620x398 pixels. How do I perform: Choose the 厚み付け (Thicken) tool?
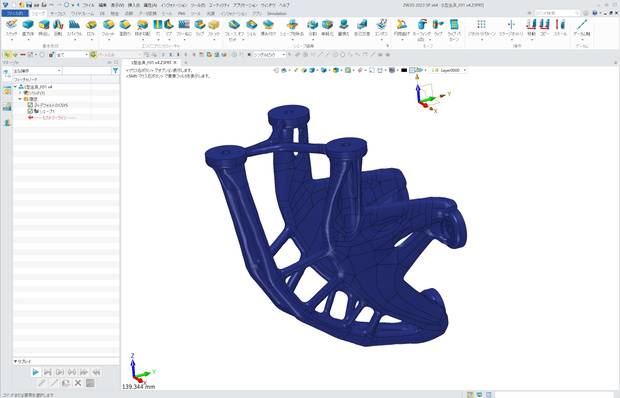click(268, 28)
